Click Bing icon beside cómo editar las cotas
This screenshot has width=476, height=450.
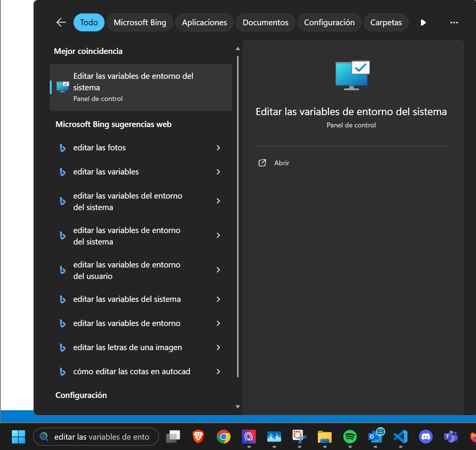click(62, 372)
